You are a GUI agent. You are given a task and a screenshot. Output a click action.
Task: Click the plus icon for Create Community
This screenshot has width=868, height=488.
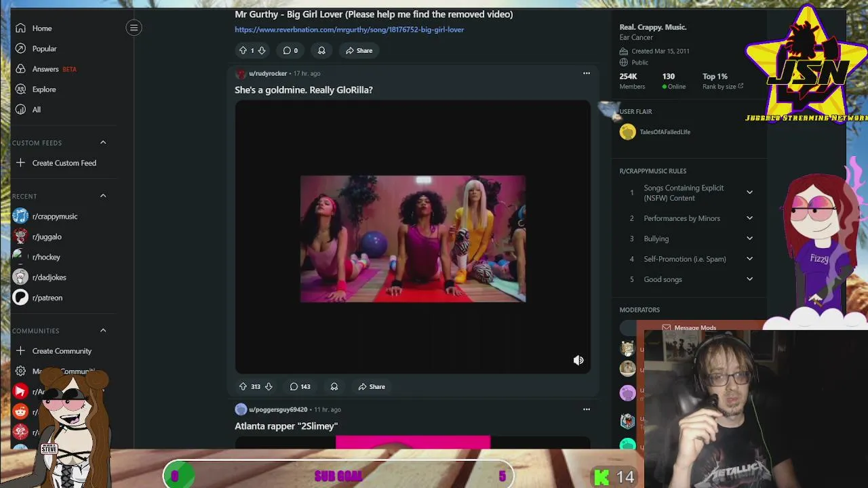(20, 351)
